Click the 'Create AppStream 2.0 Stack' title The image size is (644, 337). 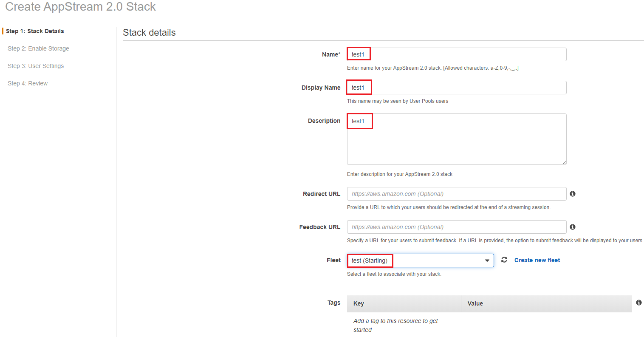click(x=80, y=7)
